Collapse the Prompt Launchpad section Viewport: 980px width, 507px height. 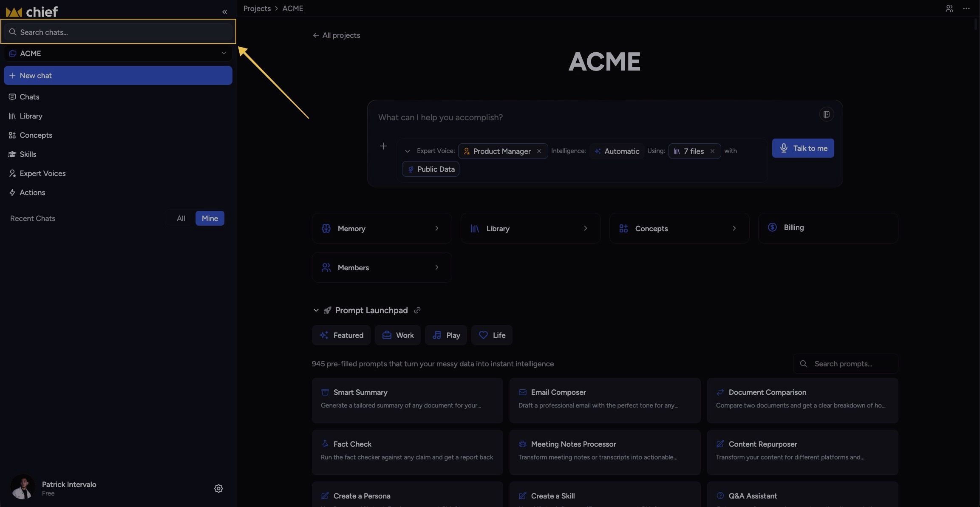point(316,311)
